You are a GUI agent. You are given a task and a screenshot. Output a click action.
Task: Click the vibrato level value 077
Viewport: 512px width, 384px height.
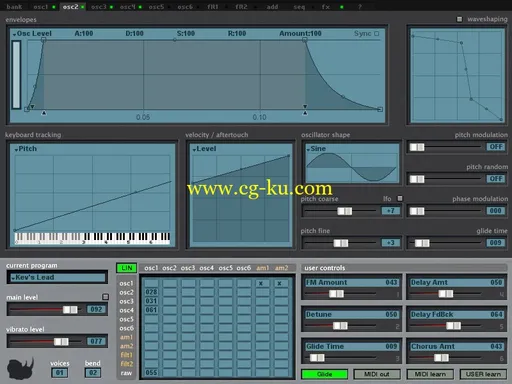click(x=96, y=341)
